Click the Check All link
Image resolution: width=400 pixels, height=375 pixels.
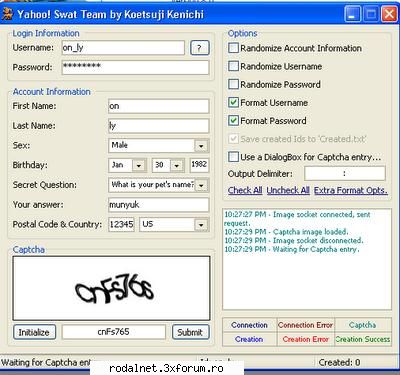245,190
